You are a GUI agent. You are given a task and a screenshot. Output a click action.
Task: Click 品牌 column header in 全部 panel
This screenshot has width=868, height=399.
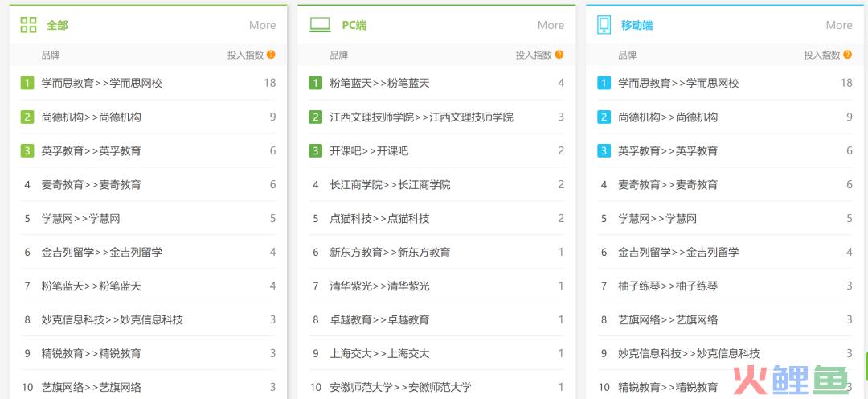[51, 55]
